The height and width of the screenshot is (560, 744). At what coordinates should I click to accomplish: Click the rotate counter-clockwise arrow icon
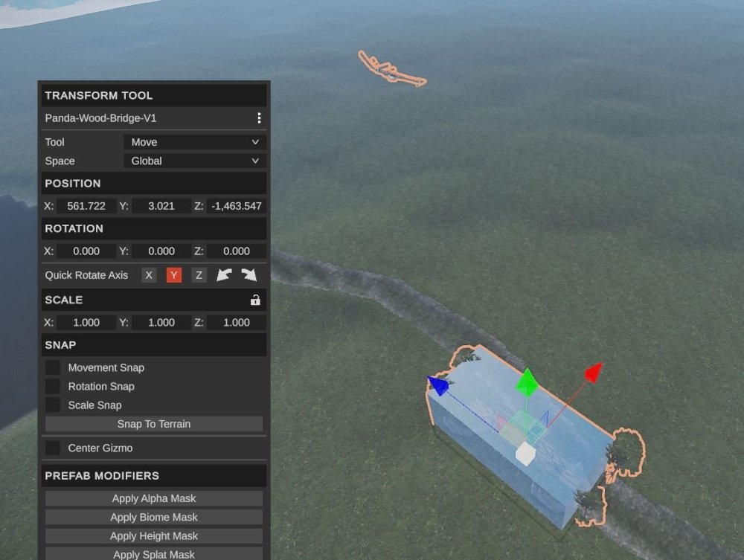[x=224, y=275]
